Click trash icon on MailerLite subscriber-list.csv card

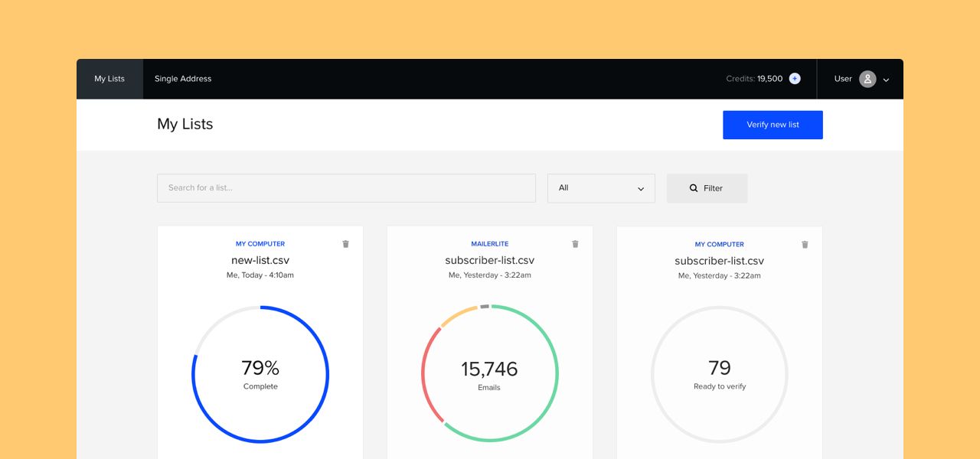pos(575,244)
